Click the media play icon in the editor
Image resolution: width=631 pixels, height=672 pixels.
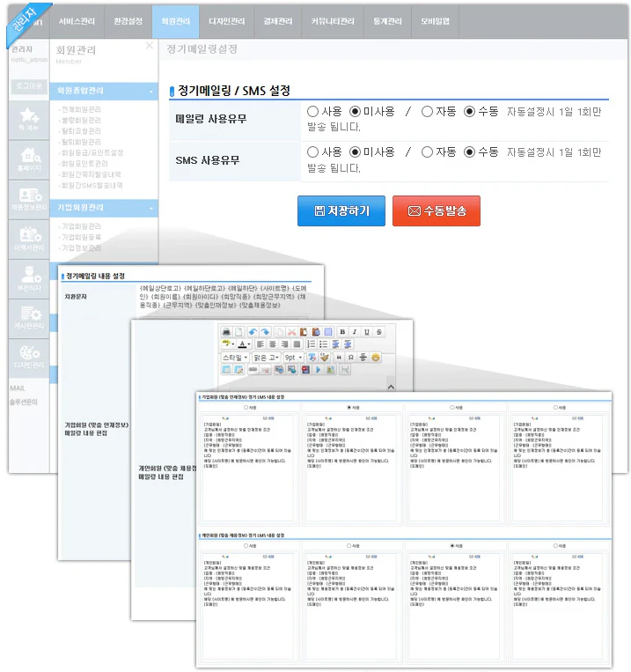click(319, 369)
